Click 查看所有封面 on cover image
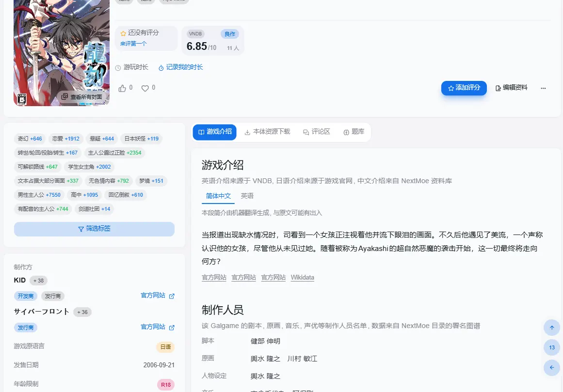 click(82, 97)
